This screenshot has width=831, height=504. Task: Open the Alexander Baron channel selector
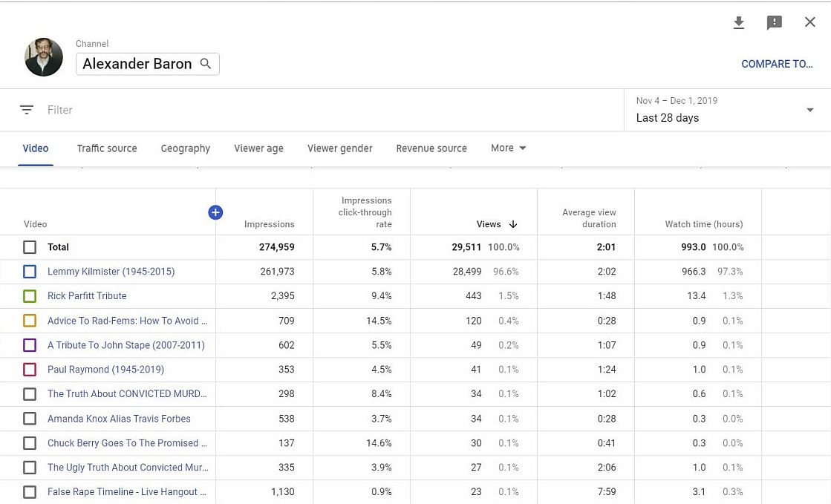tap(137, 64)
